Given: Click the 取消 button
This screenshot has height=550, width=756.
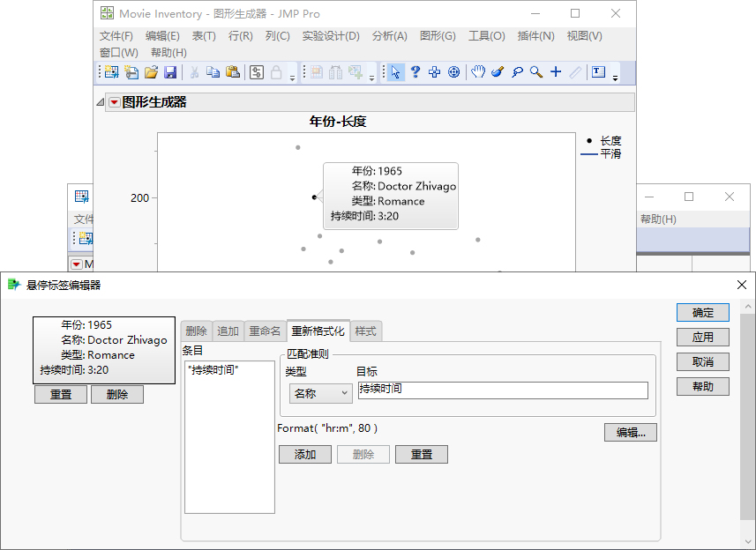Looking at the screenshot, I should click(702, 361).
